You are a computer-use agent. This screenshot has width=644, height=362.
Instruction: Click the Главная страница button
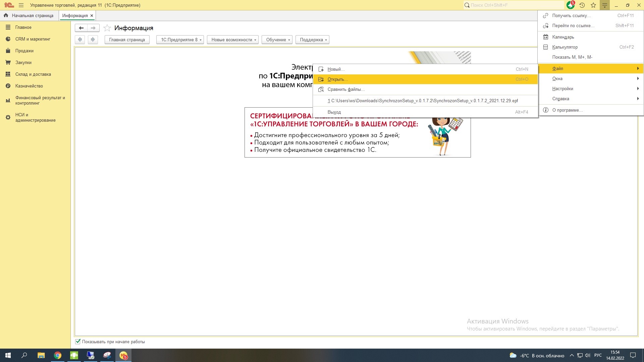[127, 40]
